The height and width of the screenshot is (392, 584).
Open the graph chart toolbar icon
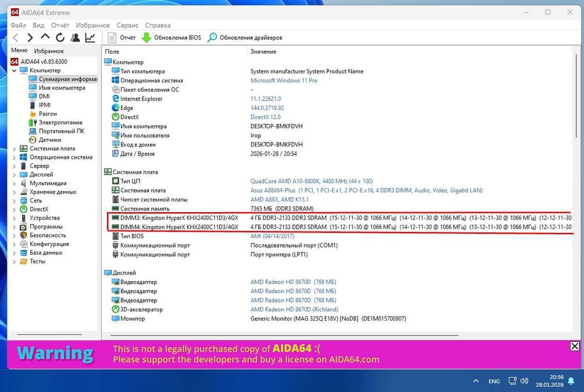(x=90, y=37)
